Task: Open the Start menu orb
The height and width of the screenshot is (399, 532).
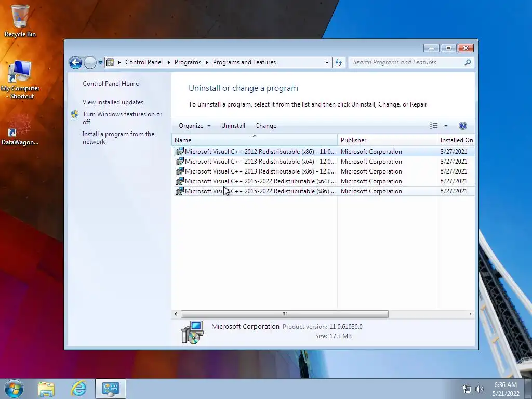Action: 14,389
